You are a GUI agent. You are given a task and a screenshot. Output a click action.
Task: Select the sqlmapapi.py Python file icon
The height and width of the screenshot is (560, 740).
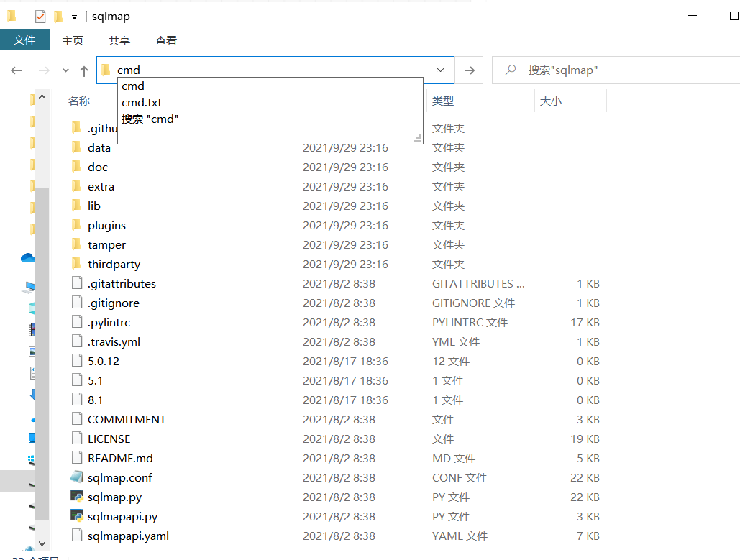(77, 515)
